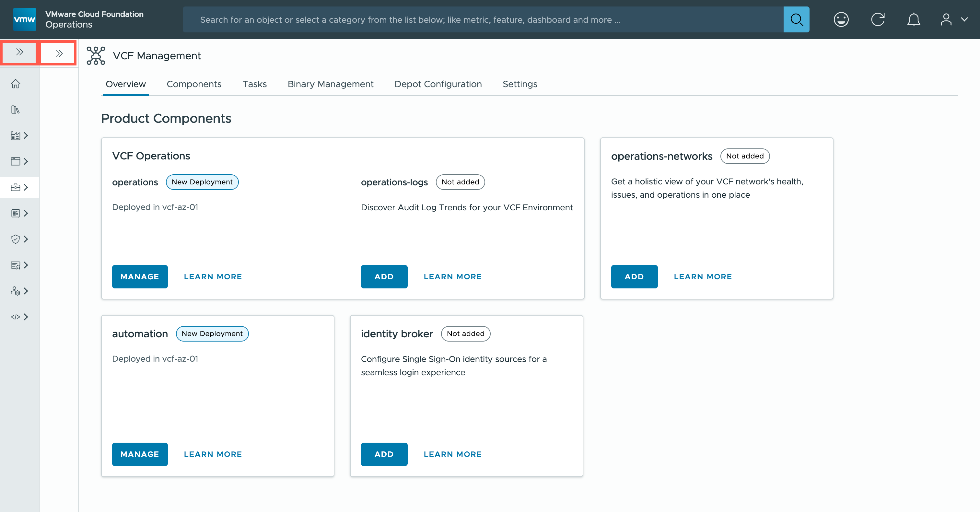Screen dimensions: 980x512
Task: Expand the second pane double-chevron
Action: point(59,53)
